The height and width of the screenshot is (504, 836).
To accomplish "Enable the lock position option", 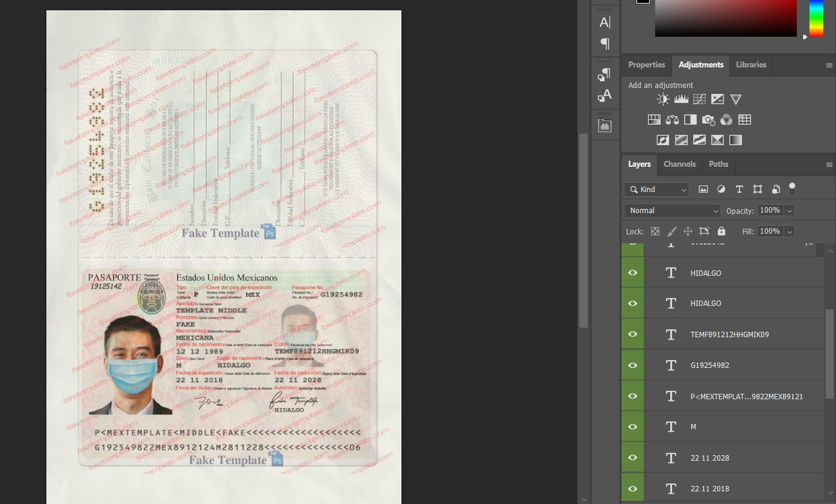I will [x=688, y=231].
